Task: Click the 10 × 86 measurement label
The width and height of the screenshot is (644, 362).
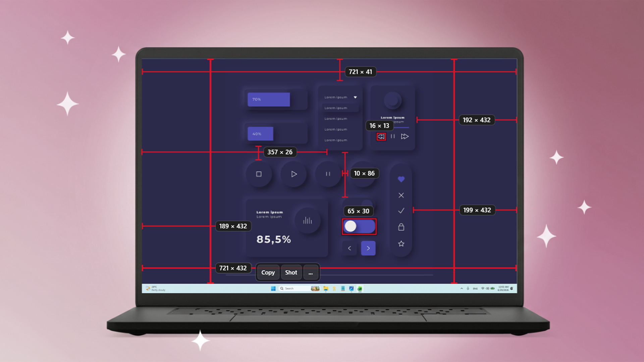Action: click(x=364, y=173)
